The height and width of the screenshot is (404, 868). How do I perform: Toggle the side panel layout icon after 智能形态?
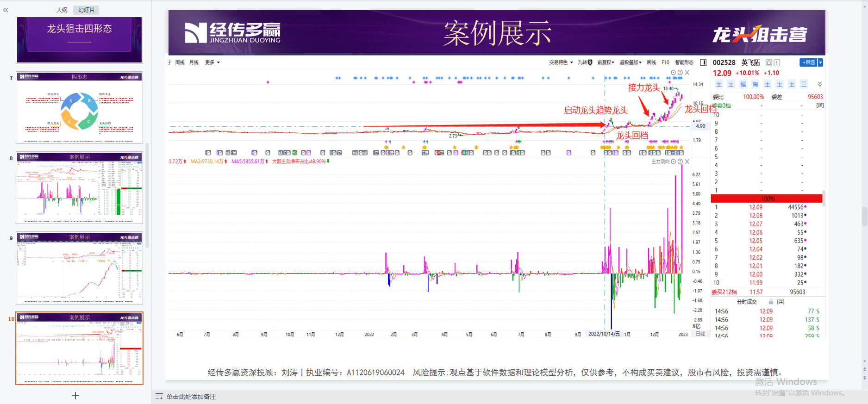tap(703, 62)
